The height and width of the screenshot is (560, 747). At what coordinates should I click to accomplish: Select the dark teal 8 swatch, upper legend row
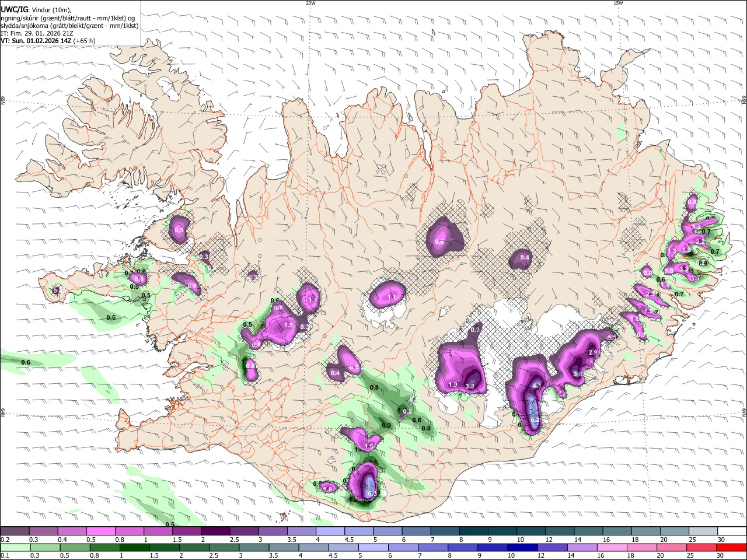pyautogui.click(x=473, y=531)
